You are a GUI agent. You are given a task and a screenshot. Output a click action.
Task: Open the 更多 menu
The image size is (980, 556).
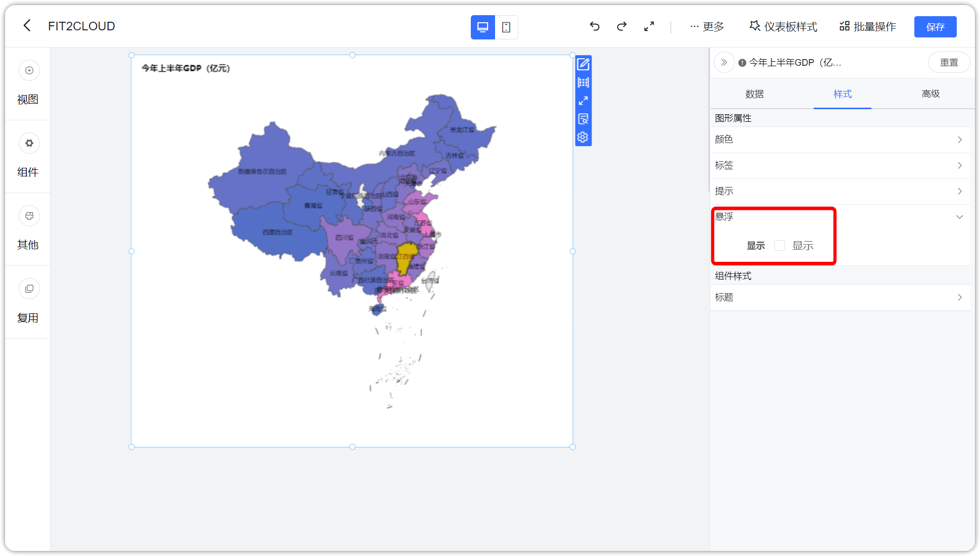[x=707, y=26]
